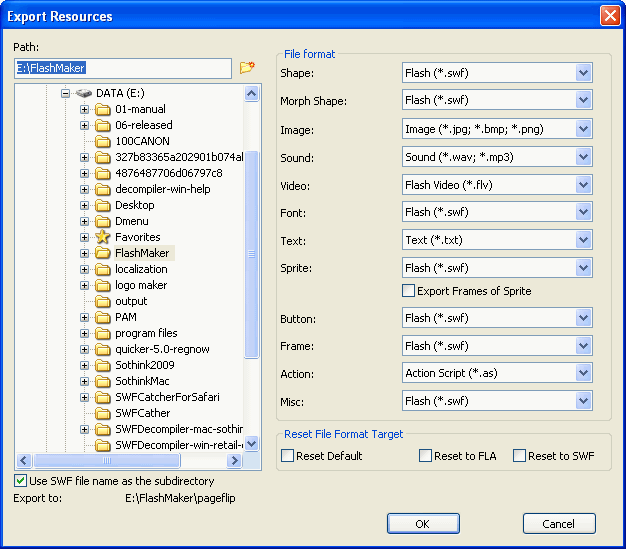Screen dimensions: 626x549
Task: Check the Reset to SWF option
Action: [x=519, y=456]
